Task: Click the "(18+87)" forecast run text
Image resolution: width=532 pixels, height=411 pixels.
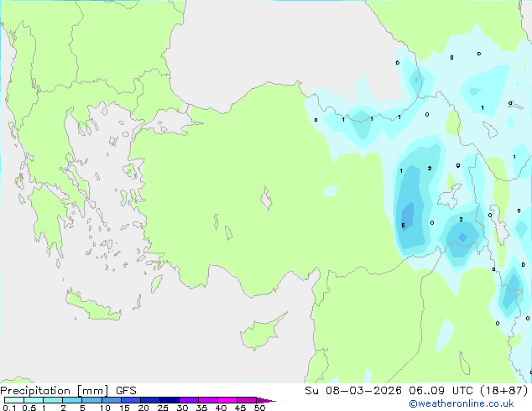Action: click(x=504, y=391)
